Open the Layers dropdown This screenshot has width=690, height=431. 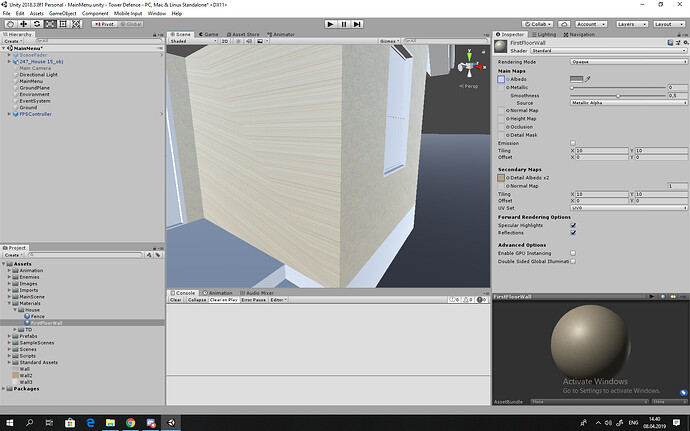(x=631, y=24)
